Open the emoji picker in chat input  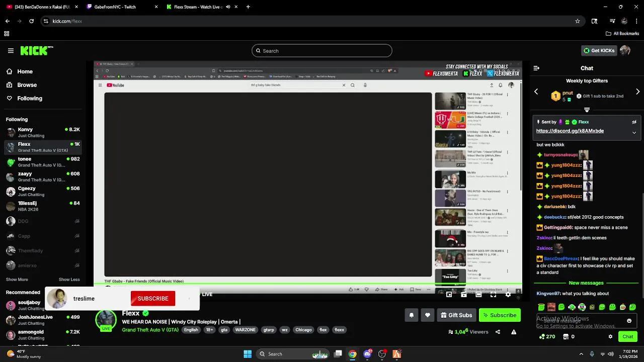(629, 321)
